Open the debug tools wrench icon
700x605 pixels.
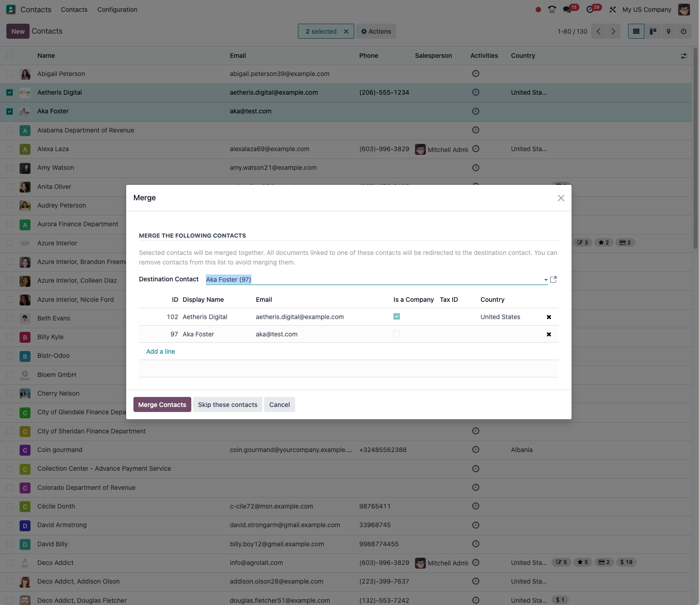(613, 10)
